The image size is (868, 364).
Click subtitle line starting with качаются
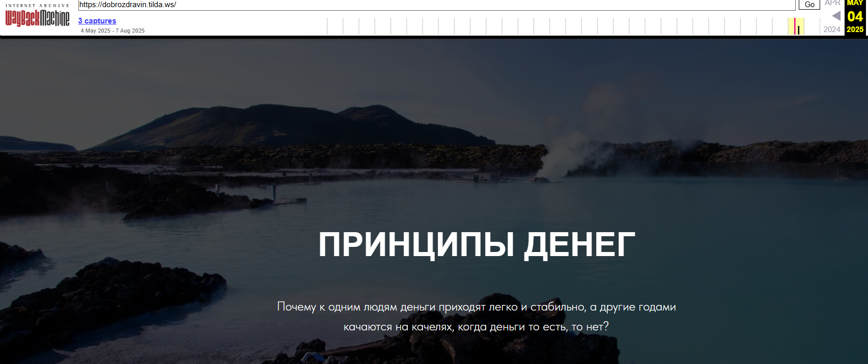click(476, 327)
